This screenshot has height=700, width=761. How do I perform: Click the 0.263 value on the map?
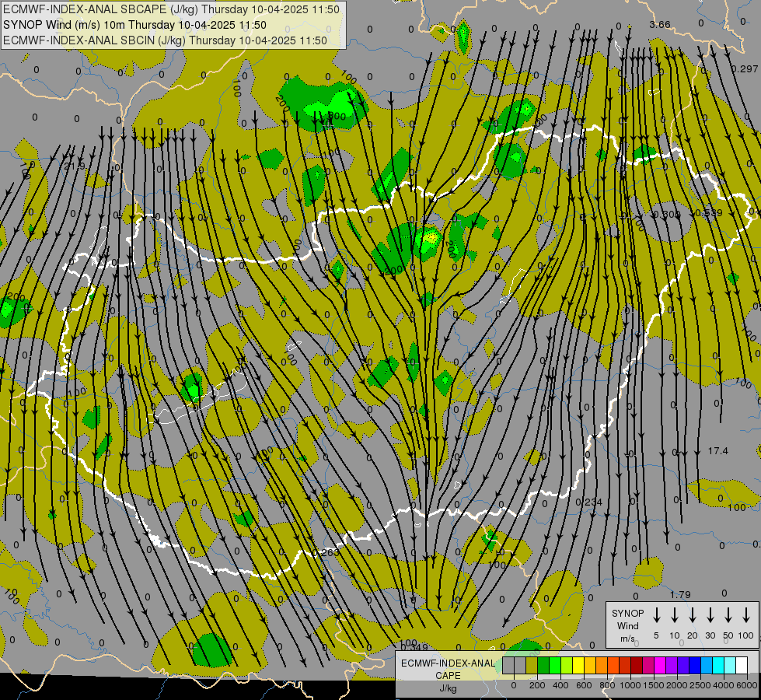coord(326,552)
